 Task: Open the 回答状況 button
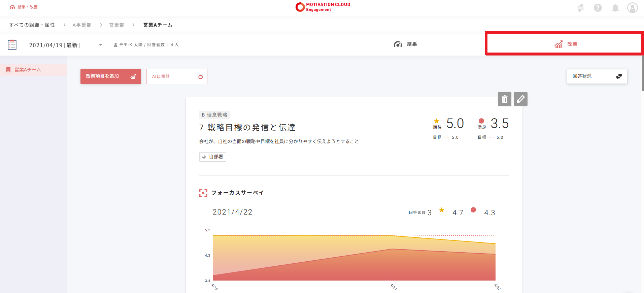pyautogui.click(x=597, y=76)
